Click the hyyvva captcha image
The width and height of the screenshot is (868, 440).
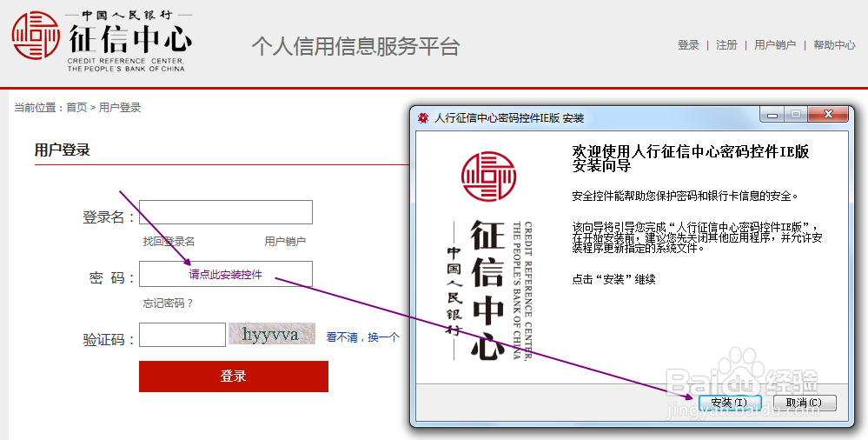(272, 334)
